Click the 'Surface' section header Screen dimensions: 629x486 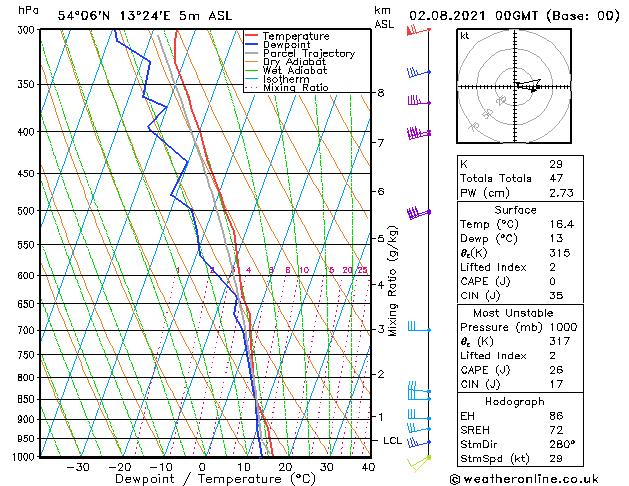(x=515, y=210)
